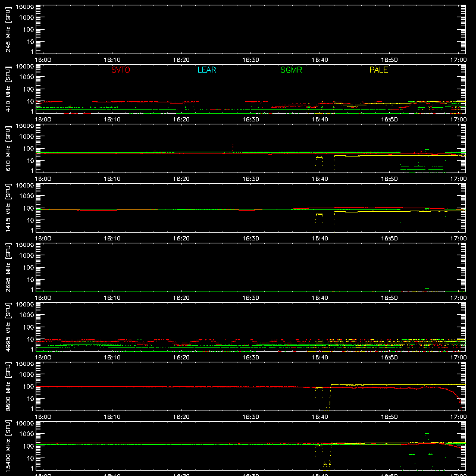The width and height of the screenshot is (476, 476).
Task: Click the 16:20 tick below the 2695 MHz panel
Action: click(x=181, y=298)
